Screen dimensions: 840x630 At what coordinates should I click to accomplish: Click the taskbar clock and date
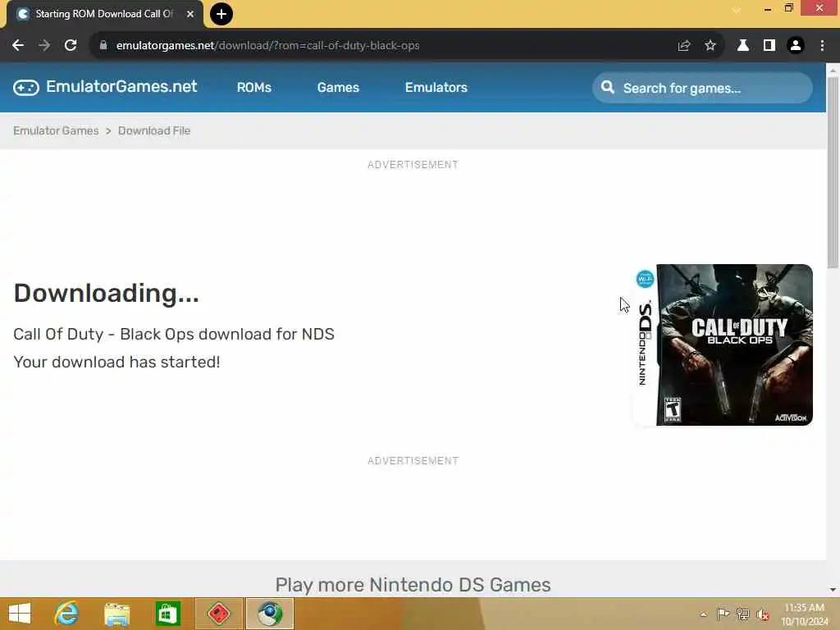[x=805, y=614]
